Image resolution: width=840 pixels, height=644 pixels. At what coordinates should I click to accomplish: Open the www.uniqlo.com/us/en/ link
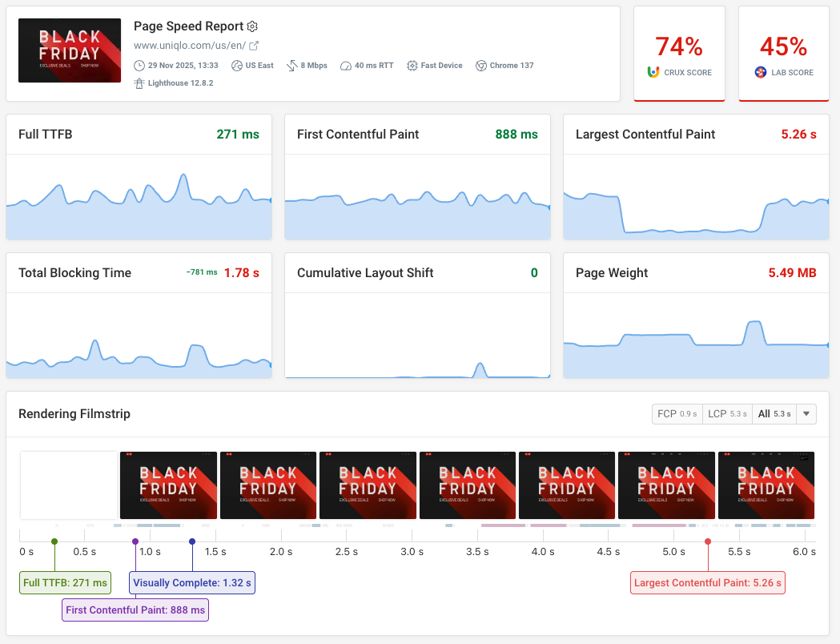pyautogui.click(x=190, y=46)
